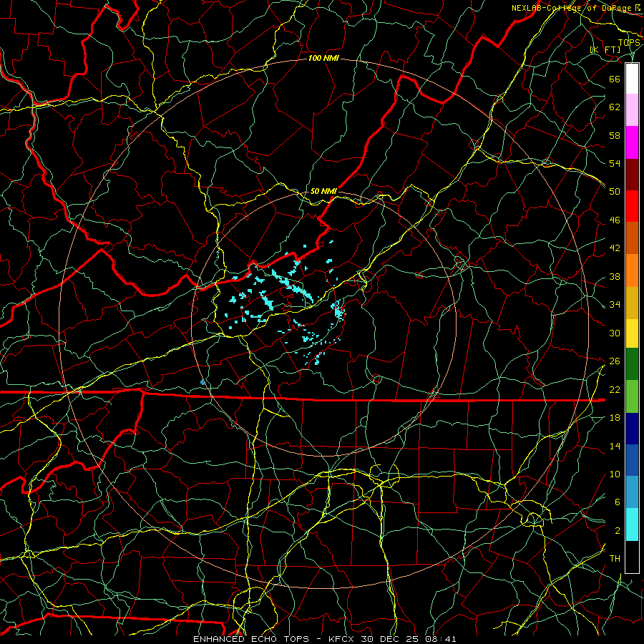
Task: Click the navy blue legend swatch
Action: [632, 429]
